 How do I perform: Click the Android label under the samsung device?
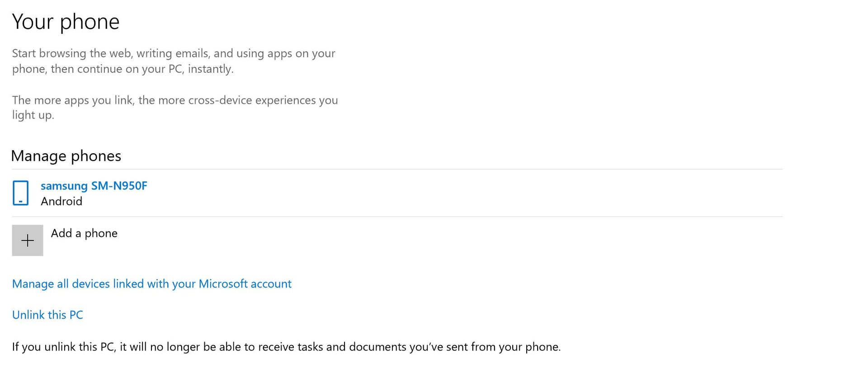[x=61, y=202]
